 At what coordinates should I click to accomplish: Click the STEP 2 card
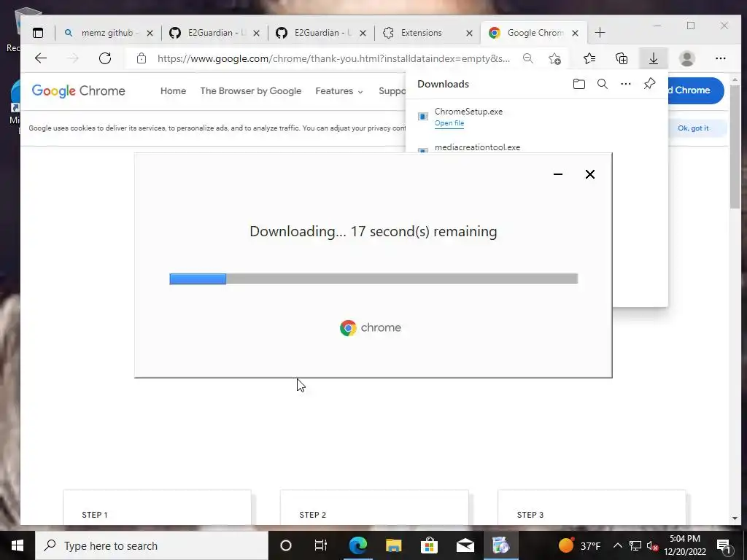tap(374, 507)
